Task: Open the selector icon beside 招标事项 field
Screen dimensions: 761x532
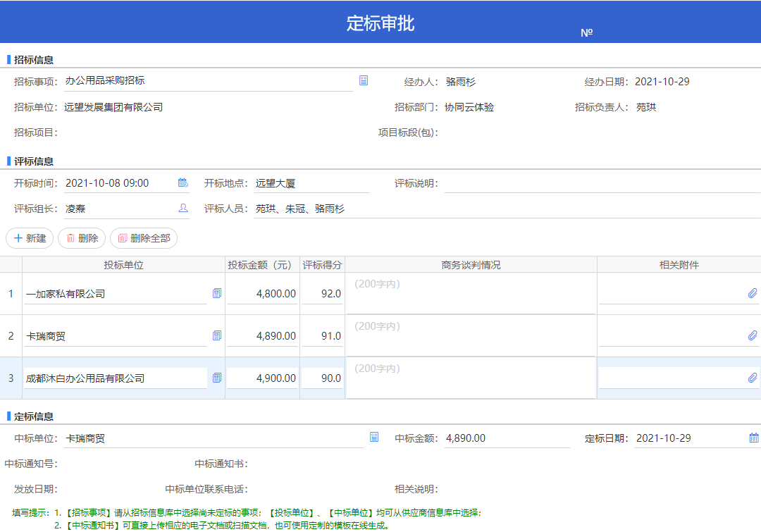Action: point(363,80)
